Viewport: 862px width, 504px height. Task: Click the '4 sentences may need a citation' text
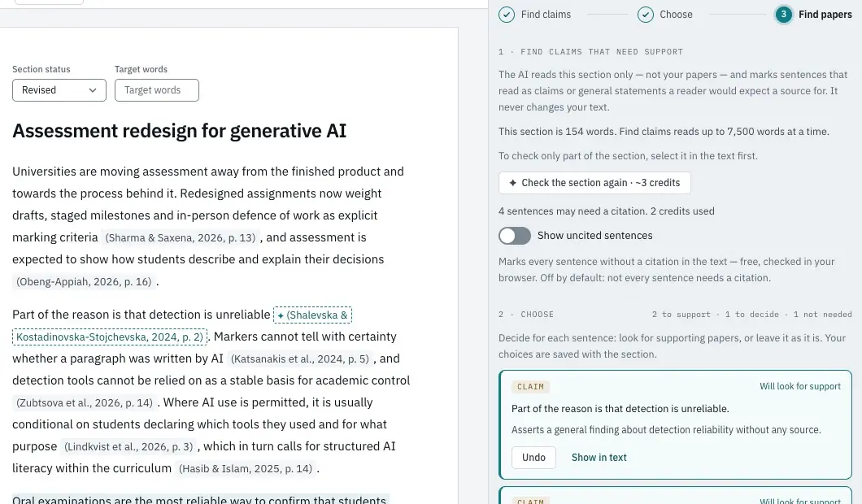tap(572, 211)
